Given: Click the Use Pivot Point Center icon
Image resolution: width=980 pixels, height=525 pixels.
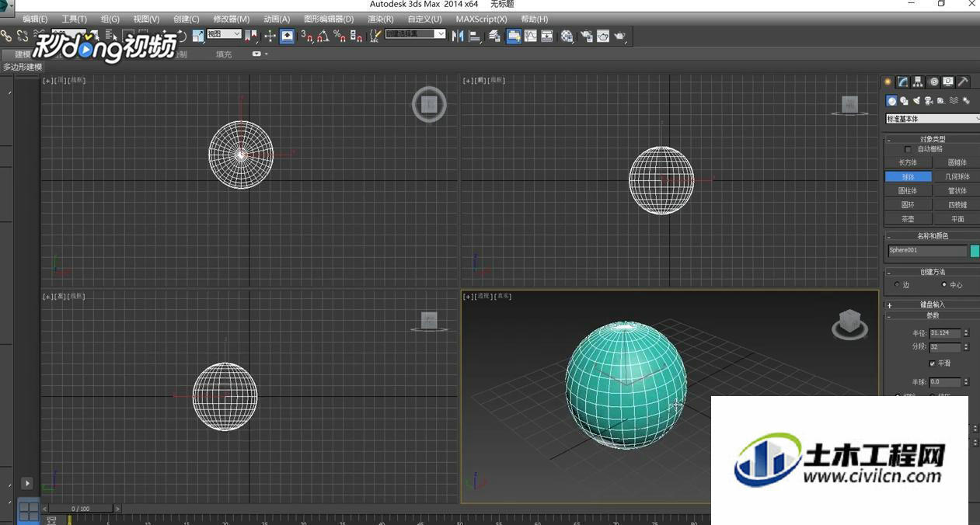Looking at the screenshot, I should 251,36.
